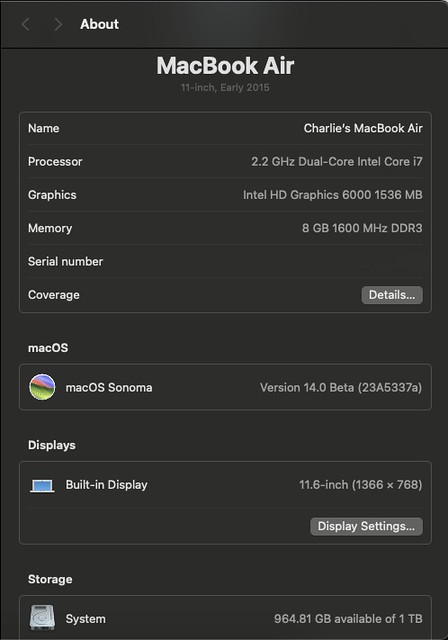
Task: Click the Built-in Display label
Action: coord(106,485)
